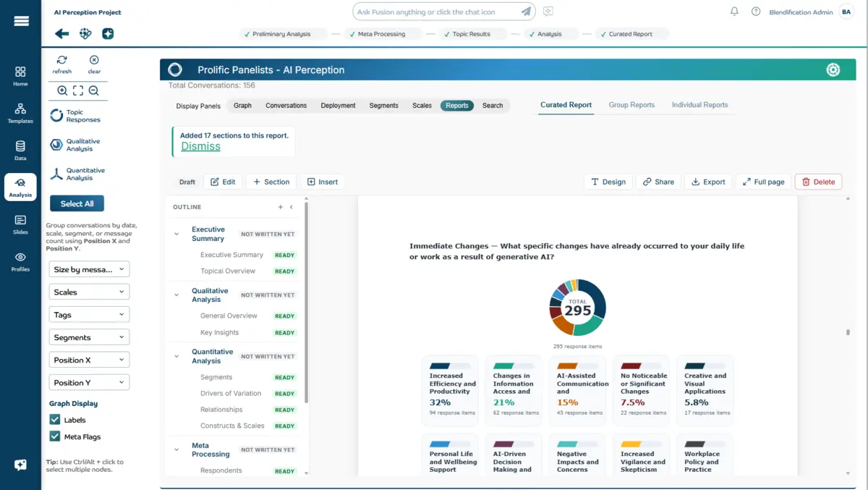Open notifications bell

(x=734, y=12)
